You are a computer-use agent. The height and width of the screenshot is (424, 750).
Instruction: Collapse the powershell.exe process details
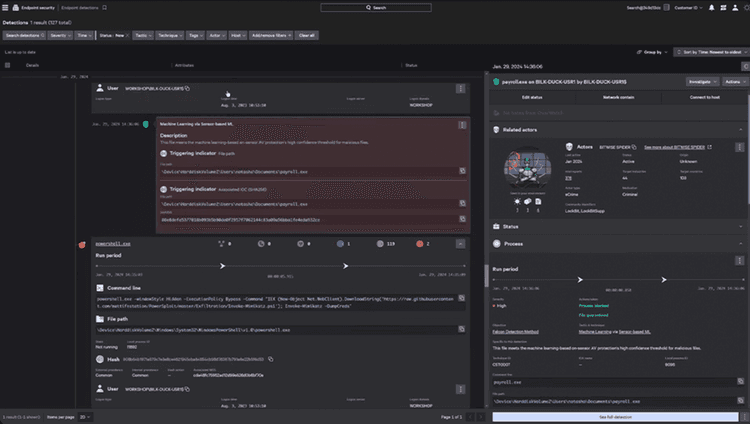(x=460, y=244)
